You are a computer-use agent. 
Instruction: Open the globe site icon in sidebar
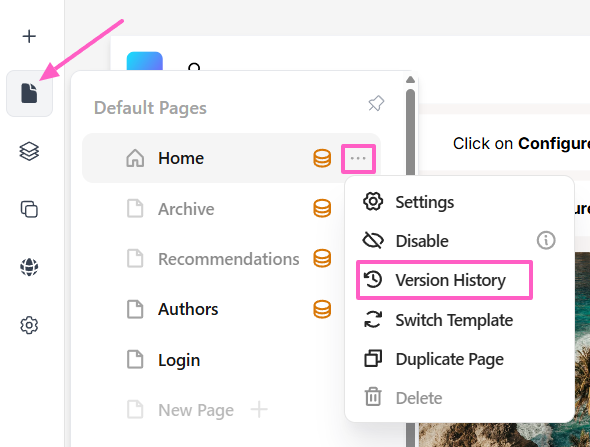point(29,267)
